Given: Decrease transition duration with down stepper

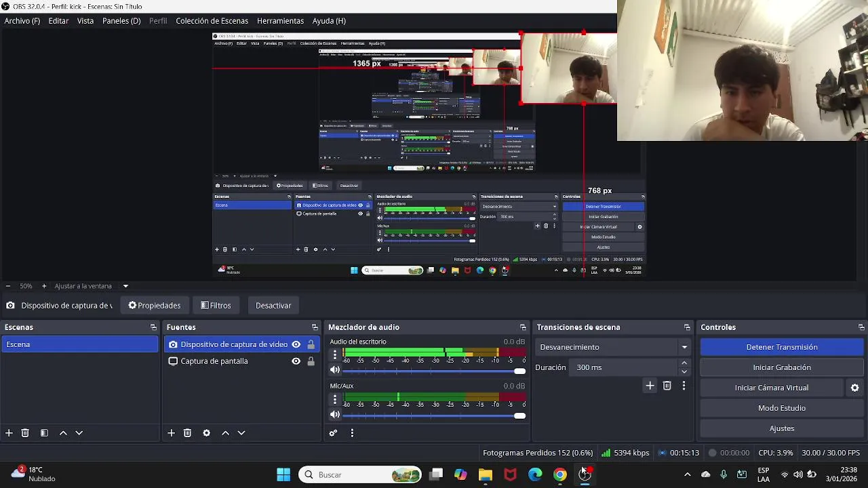Looking at the screenshot, I should pos(684,371).
